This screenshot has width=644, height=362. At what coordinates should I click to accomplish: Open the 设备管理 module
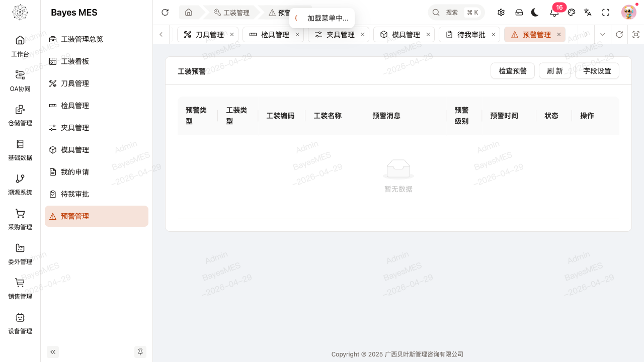tap(20, 323)
